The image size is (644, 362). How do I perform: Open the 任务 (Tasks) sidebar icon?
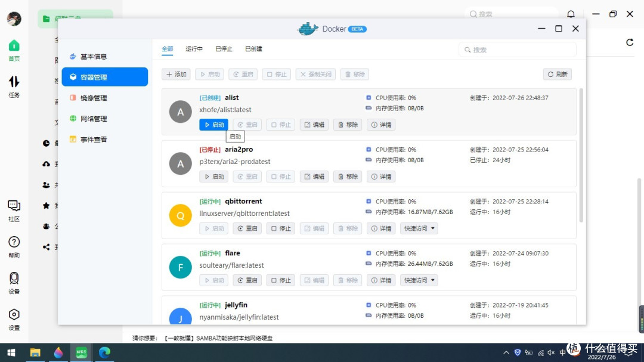tap(13, 85)
